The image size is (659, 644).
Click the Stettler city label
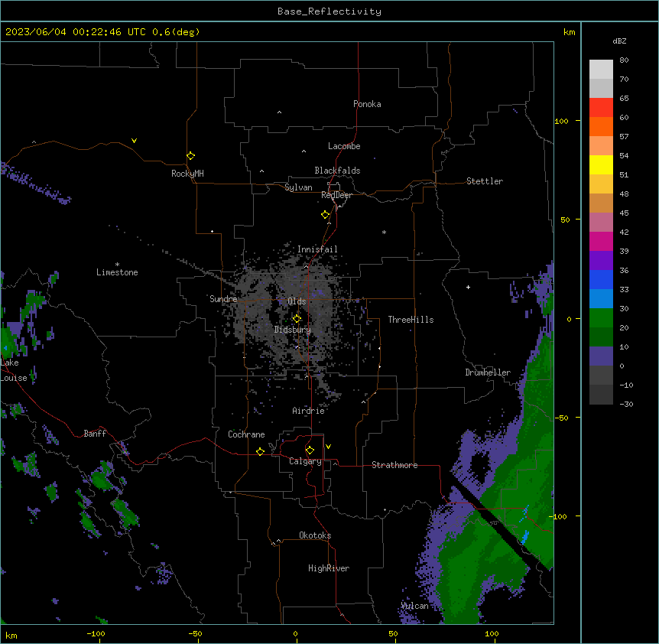tap(484, 181)
